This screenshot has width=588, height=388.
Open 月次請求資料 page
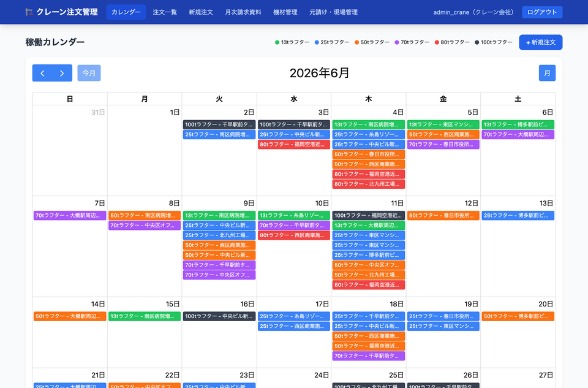coord(243,12)
